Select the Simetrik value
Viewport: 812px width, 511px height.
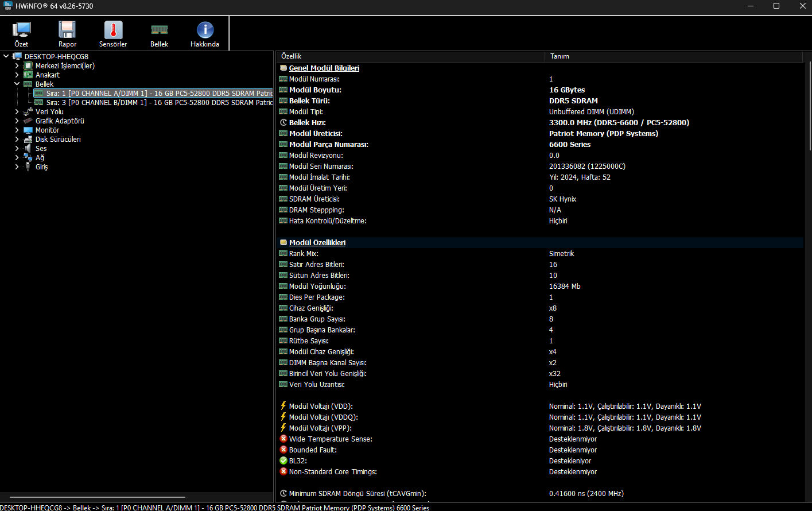point(562,253)
